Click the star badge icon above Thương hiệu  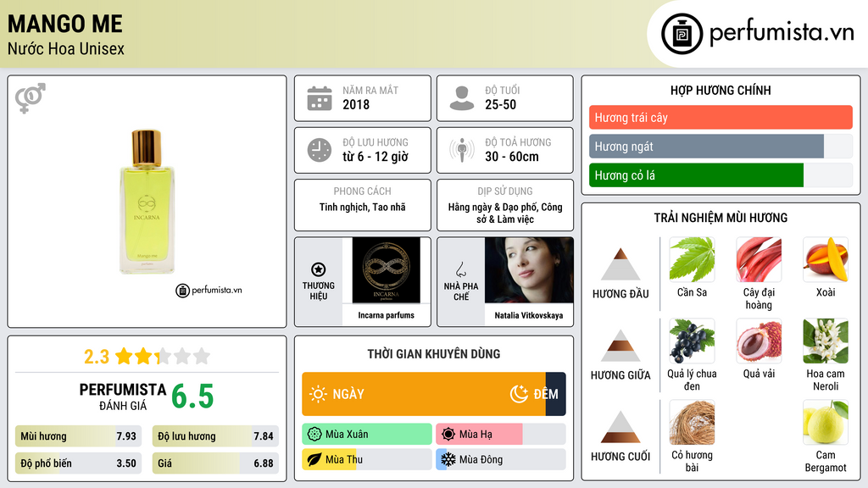[319, 269]
